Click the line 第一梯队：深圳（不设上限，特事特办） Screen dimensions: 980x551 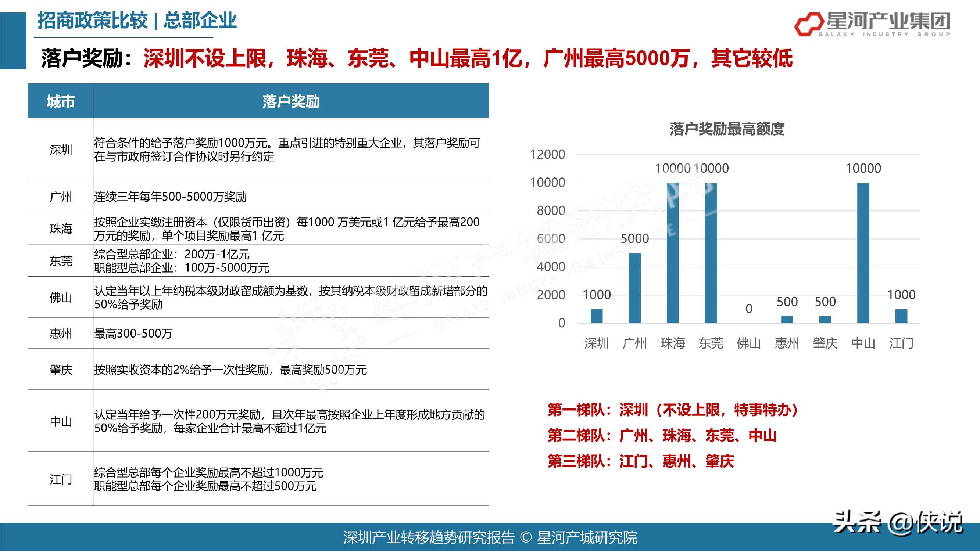(673, 410)
